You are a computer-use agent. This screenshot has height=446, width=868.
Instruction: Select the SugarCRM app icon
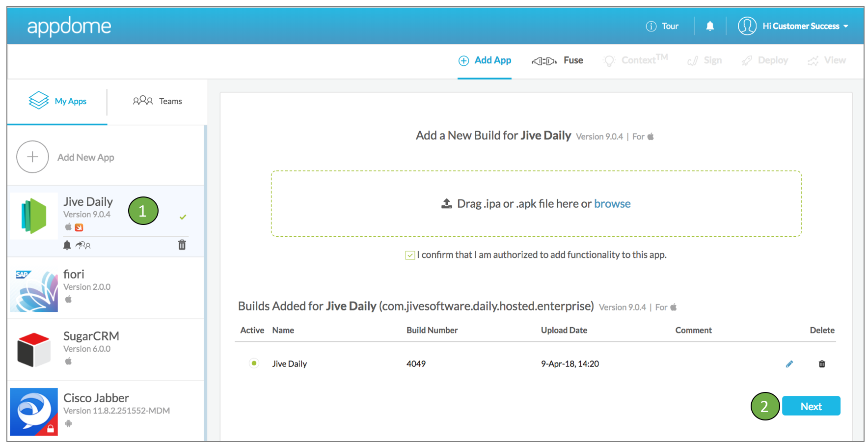point(34,350)
